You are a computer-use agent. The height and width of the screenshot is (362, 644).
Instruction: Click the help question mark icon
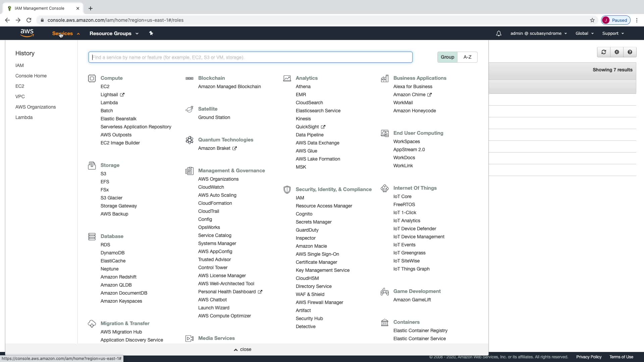[x=630, y=52]
